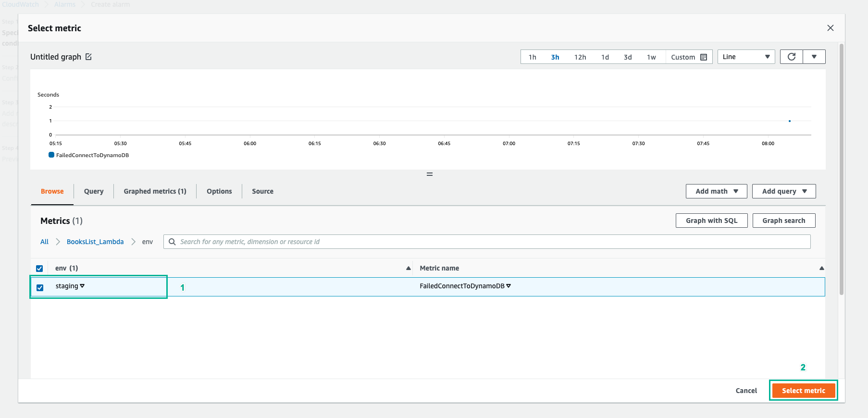Switch to the Source tab

(x=262, y=191)
